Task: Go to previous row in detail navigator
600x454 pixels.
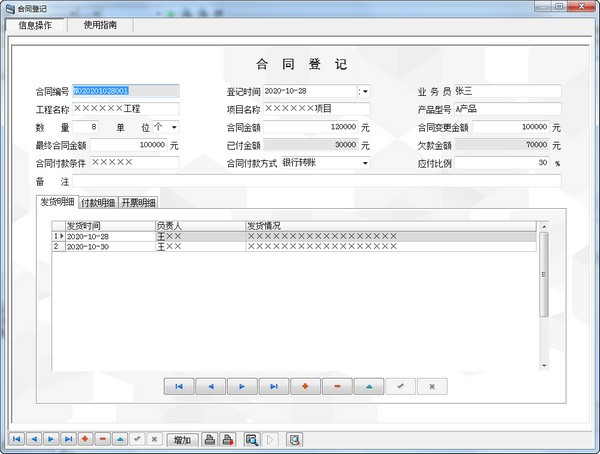Action: [x=210, y=385]
